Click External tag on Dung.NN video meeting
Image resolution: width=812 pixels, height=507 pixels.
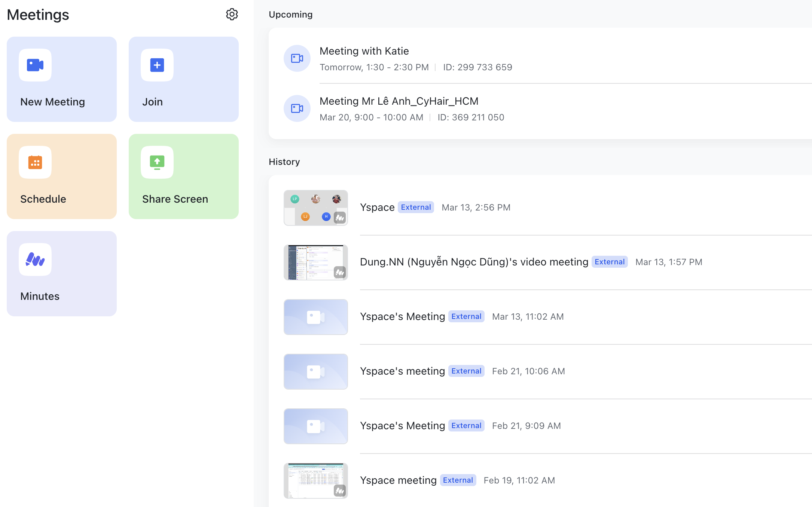(610, 262)
